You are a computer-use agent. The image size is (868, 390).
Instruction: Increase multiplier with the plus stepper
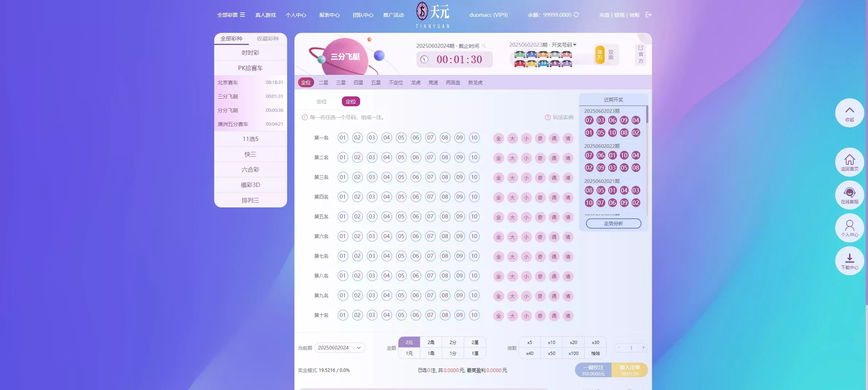click(x=644, y=348)
